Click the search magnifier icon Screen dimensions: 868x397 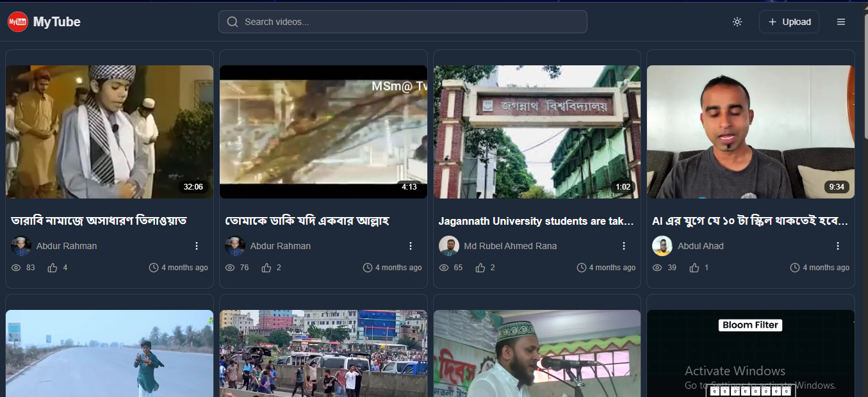233,22
